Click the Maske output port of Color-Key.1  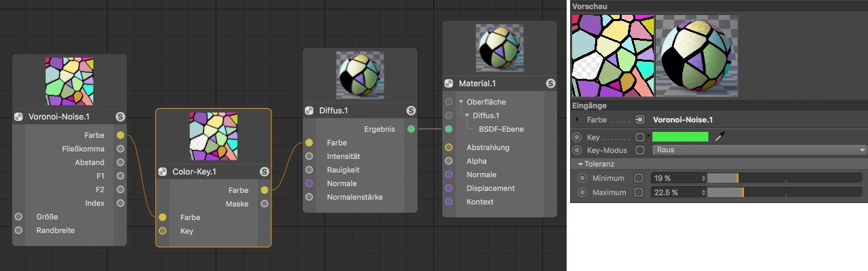[265, 204]
